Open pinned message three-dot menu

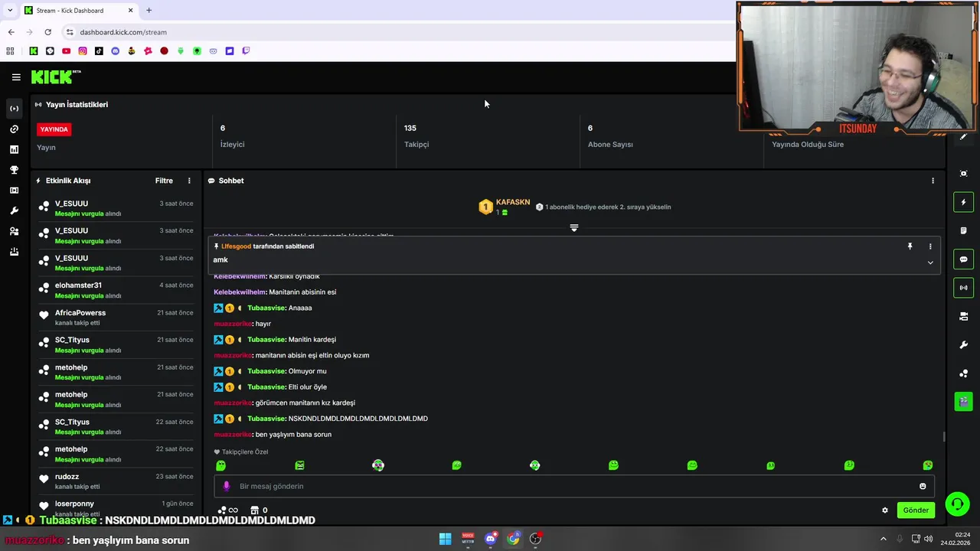point(930,246)
